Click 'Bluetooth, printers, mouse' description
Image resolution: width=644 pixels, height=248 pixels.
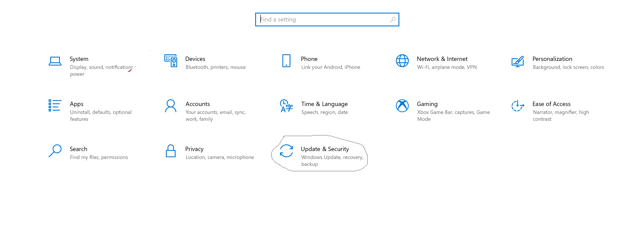[x=216, y=67]
